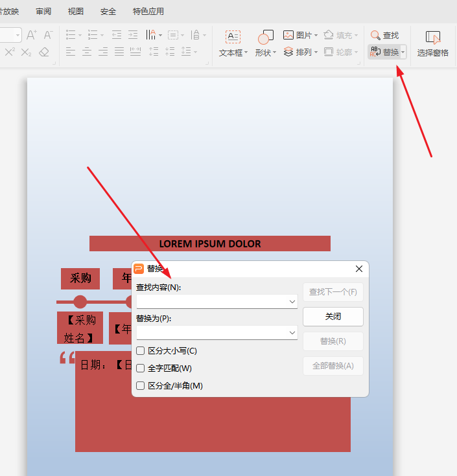Screen dimensions: 457x476
Task: Click Replace All button
Action: tap(333, 366)
